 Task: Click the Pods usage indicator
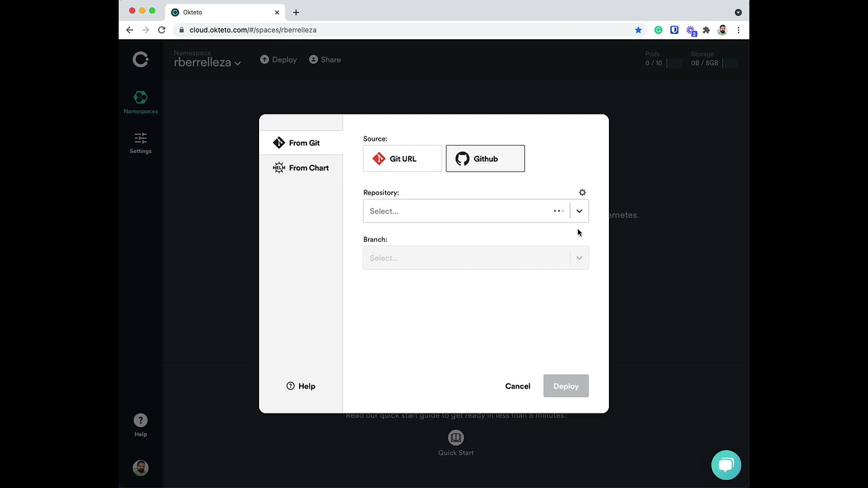click(x=663, y=59)
